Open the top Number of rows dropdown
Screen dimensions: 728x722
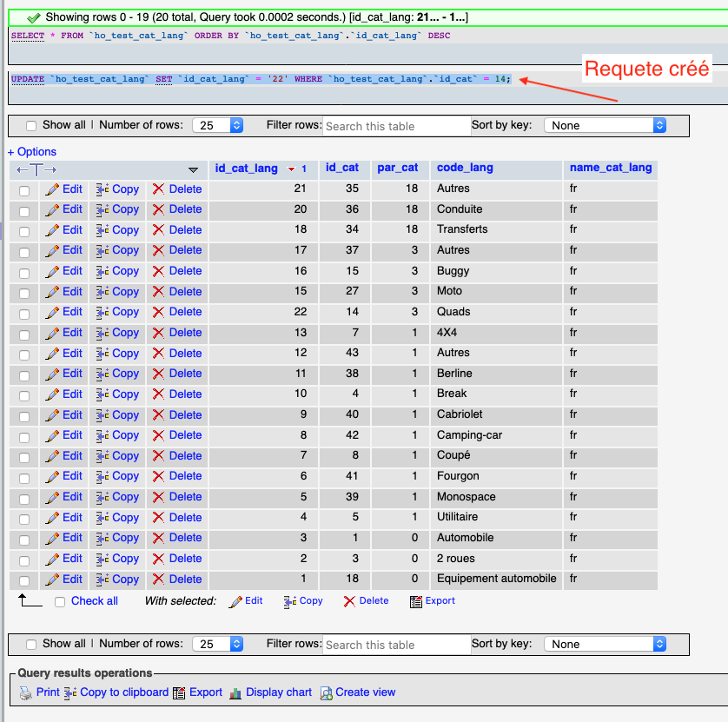point(218,125)
